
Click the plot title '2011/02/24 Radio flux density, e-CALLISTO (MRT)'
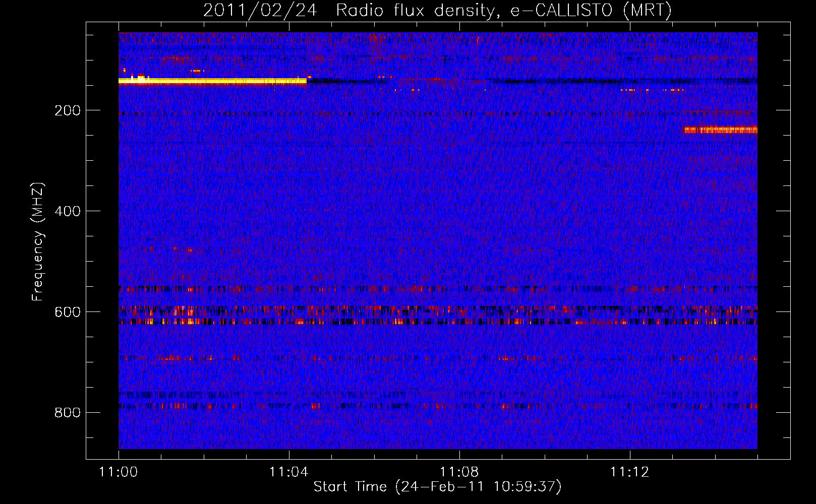(437, 10)
